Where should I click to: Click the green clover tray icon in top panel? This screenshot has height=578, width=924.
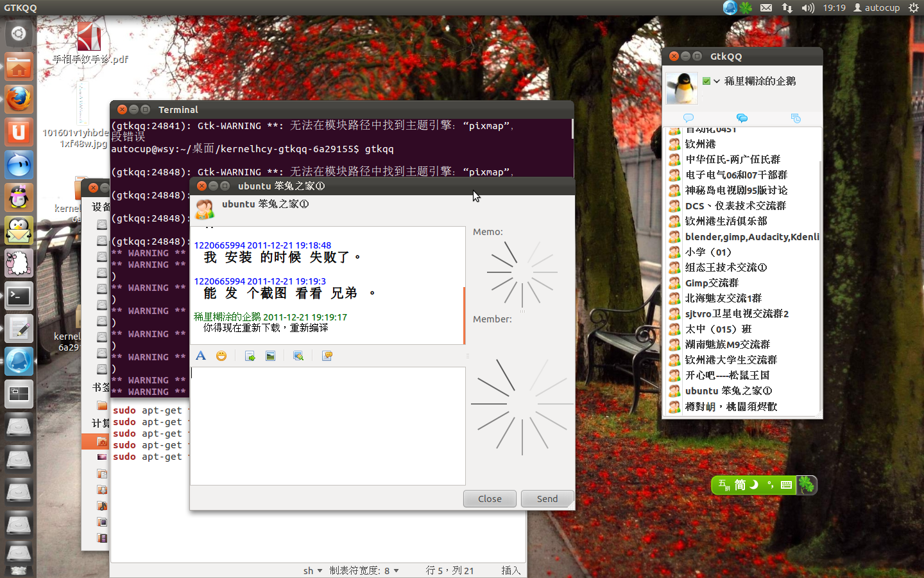(746, 8)
